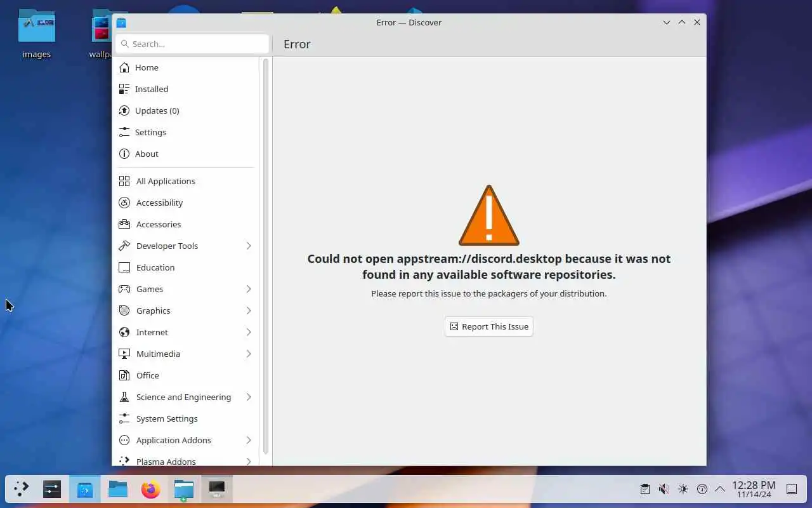This screenshot has width=812, height=508.
Task: Open clipboard tray icon
Action: pos(645,489)
